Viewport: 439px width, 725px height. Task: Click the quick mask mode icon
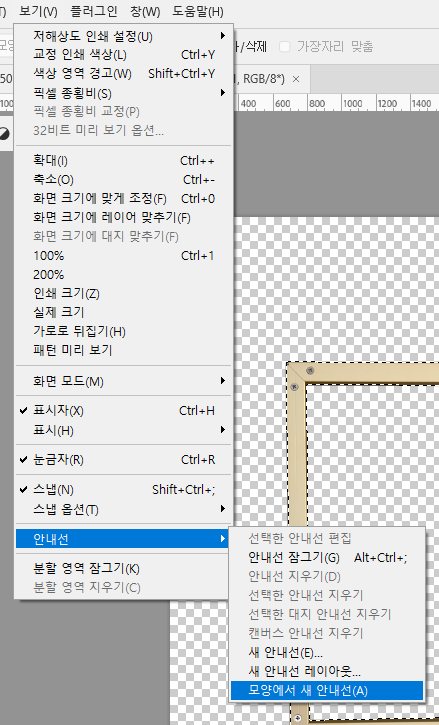click(4, 134)
